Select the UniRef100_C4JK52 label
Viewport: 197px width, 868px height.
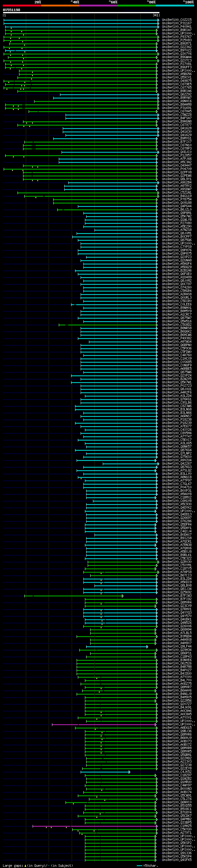tap(177, 772)
